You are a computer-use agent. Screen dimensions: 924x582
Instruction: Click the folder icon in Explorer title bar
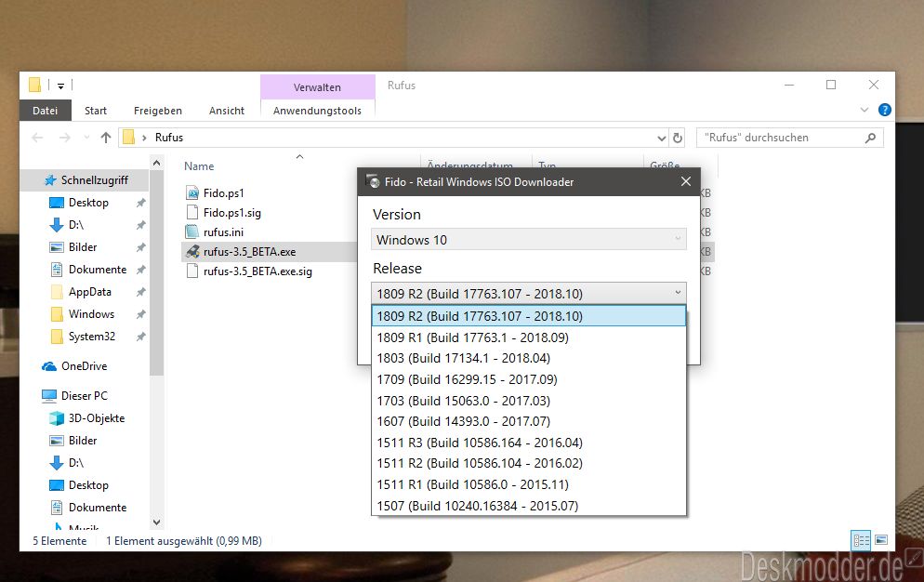click(34, 85)
